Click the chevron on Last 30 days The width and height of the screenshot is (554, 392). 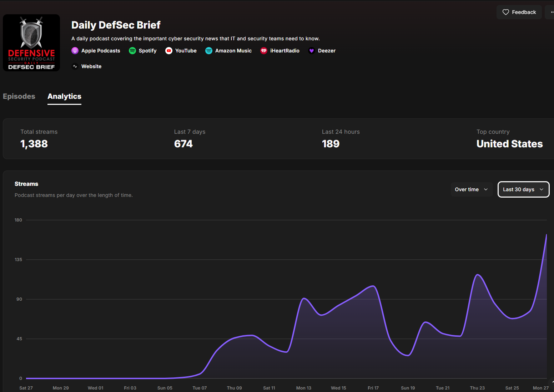click(542, 189)
